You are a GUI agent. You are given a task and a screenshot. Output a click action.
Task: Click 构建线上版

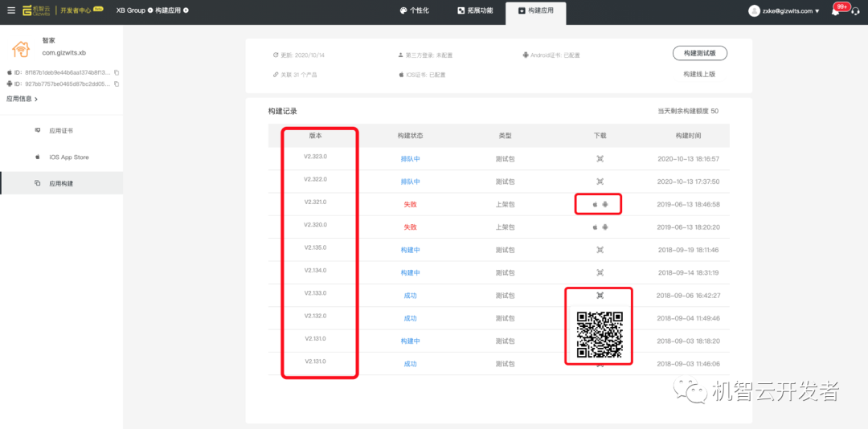[x=700, y=74]
